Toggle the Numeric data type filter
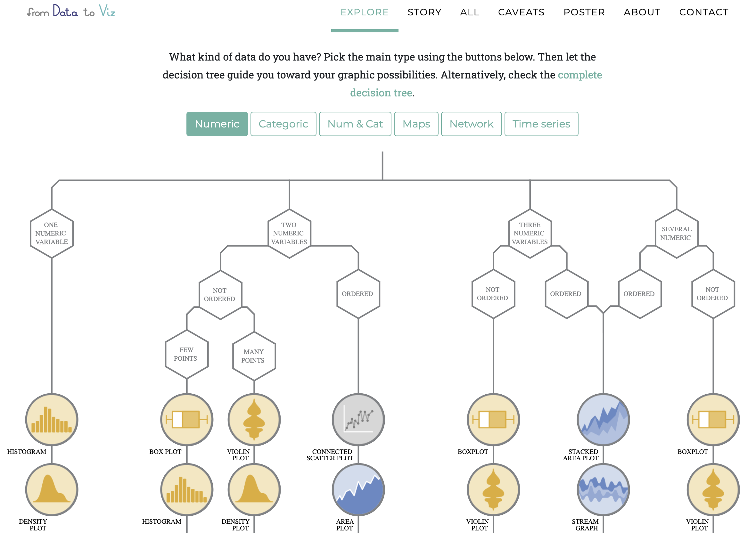Viewport: 756px width, 533px height. (x=217, y=124)
